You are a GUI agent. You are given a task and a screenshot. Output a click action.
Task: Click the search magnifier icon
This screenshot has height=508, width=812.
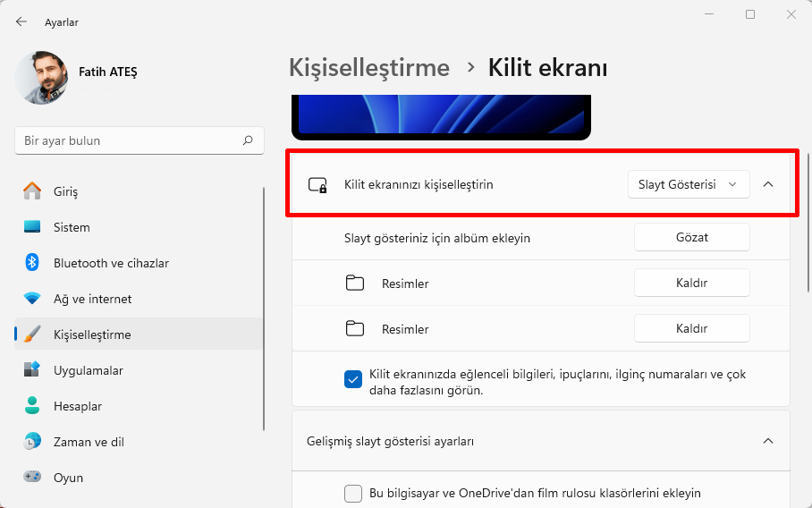248,140
